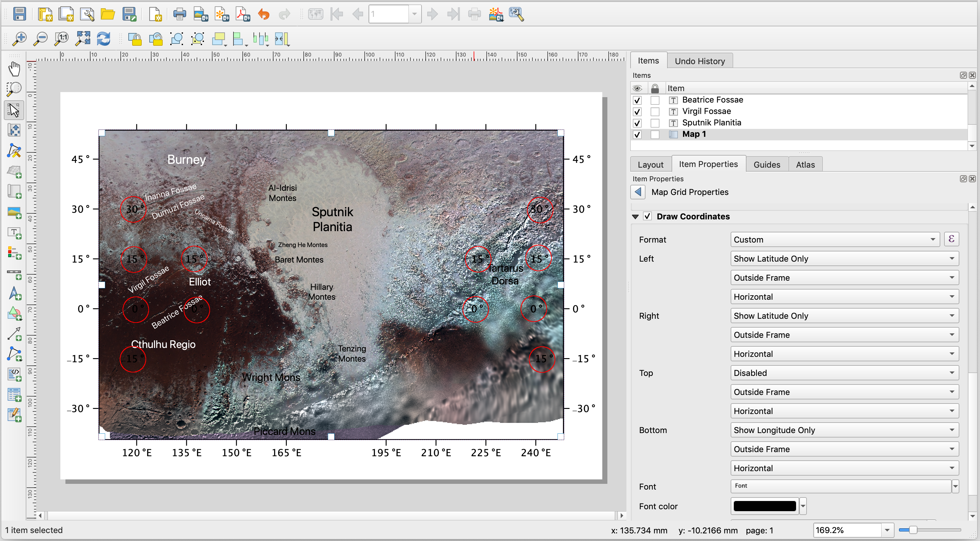Change Top coordinates from Disabled

845,373
